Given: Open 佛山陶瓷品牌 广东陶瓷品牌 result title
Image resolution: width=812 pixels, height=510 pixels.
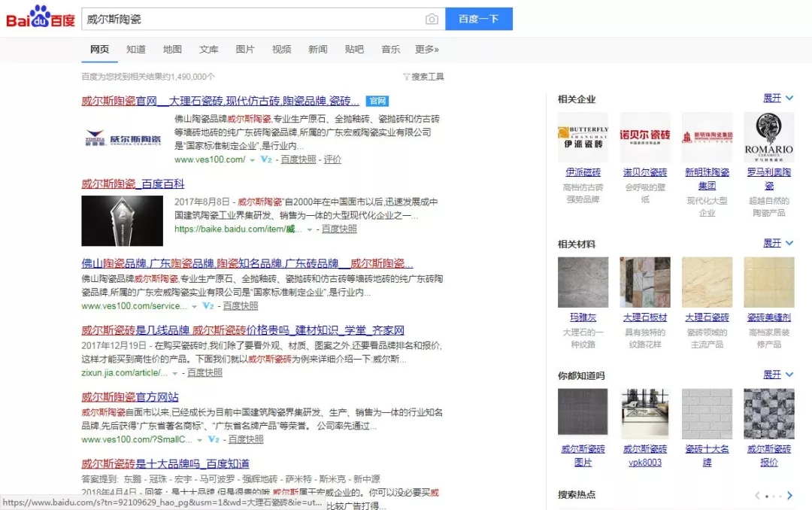Looking at the screenshot, I should coord(247,263).
